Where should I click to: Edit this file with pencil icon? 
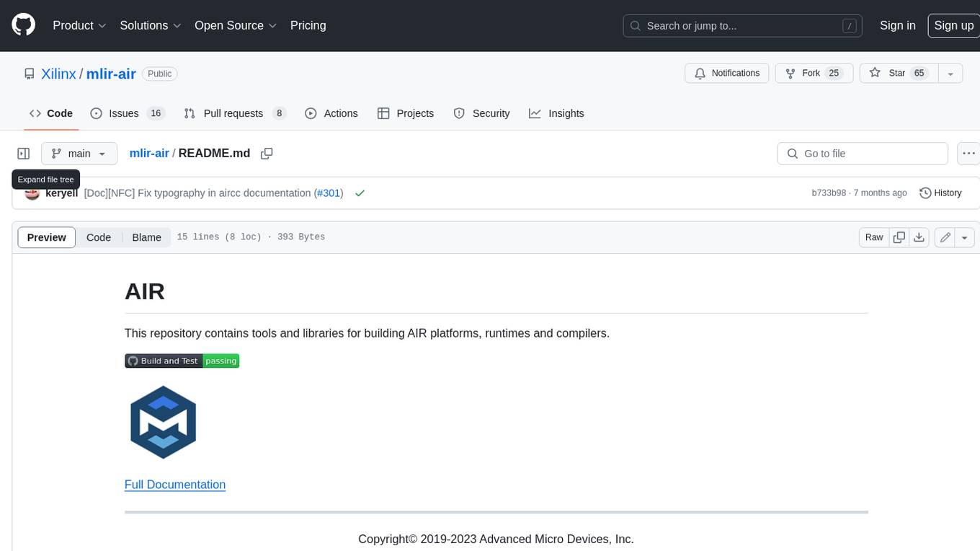(x=945, y=237)
